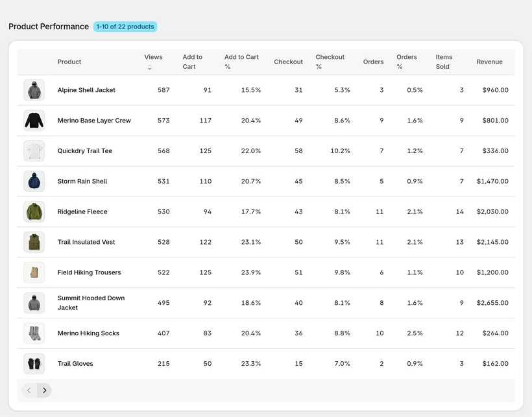
Task: Click the Views column header label
Action: pos(153,57)
